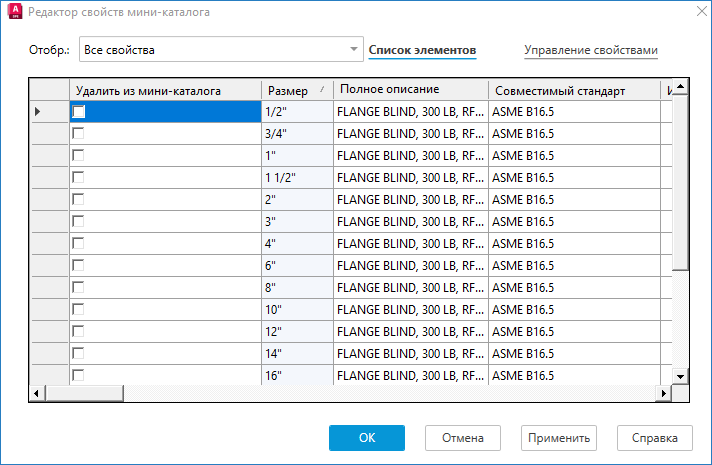Check the delete box for size 1/2"
Screen dimensions: 712x465
pos(79,112)
